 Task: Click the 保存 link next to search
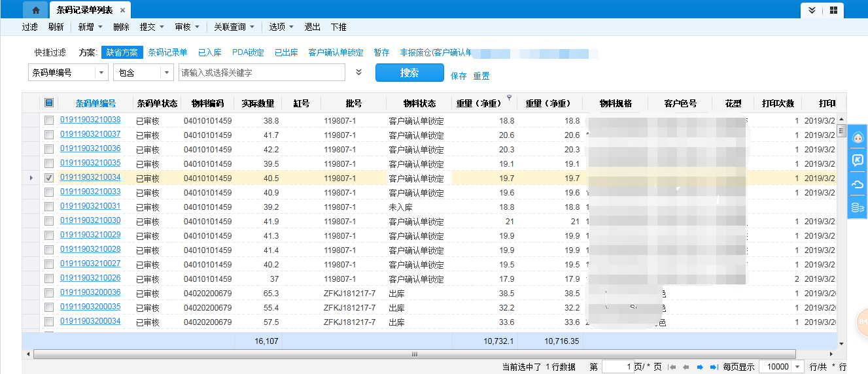pos(459,76)
